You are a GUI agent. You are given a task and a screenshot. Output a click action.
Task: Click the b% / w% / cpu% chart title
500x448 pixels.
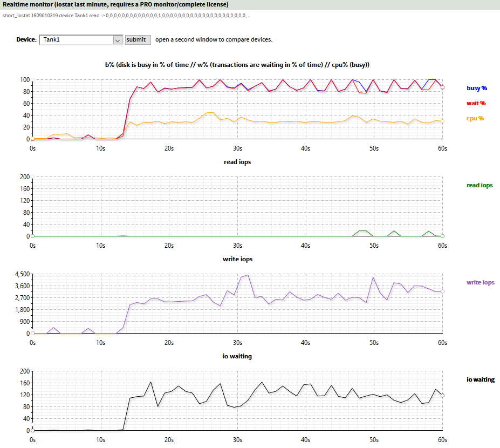[237, 65]
